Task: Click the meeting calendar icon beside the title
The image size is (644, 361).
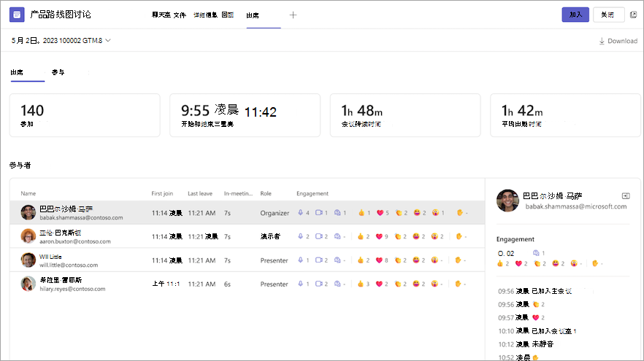Action: 17,15
